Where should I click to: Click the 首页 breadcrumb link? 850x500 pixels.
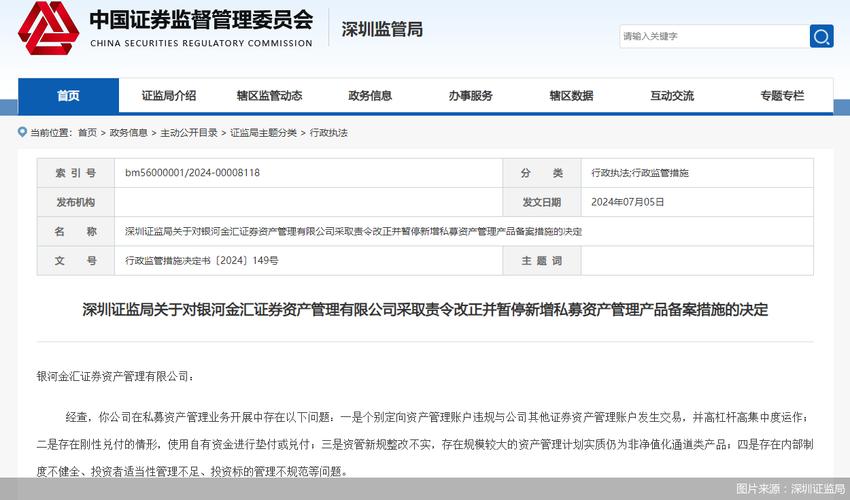(x=87, y=132)
